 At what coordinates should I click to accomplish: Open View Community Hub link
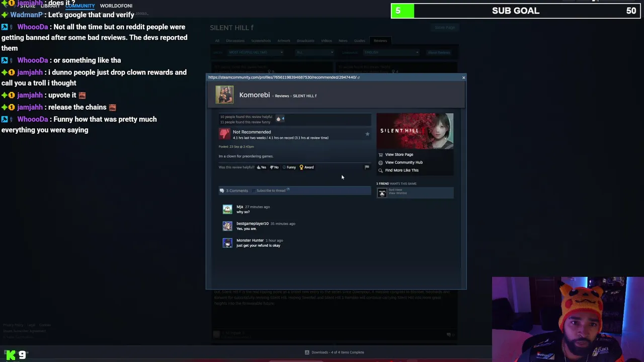(404, 162)
